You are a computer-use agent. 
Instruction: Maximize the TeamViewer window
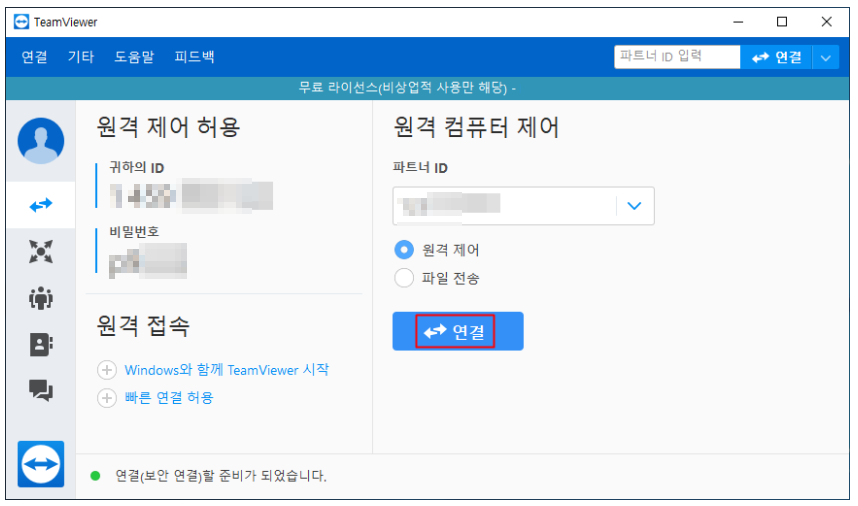coord(782,22)
